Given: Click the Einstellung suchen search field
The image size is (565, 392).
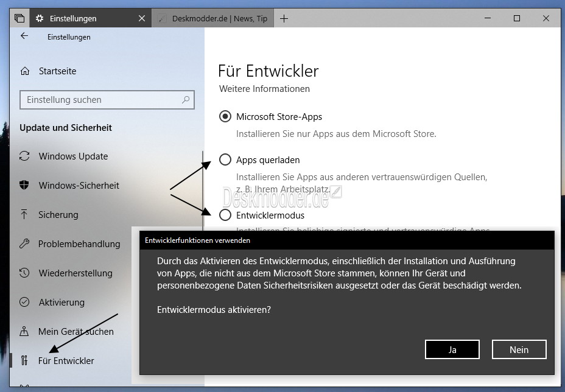Looking at the screenshot, I should click(107, 100).
